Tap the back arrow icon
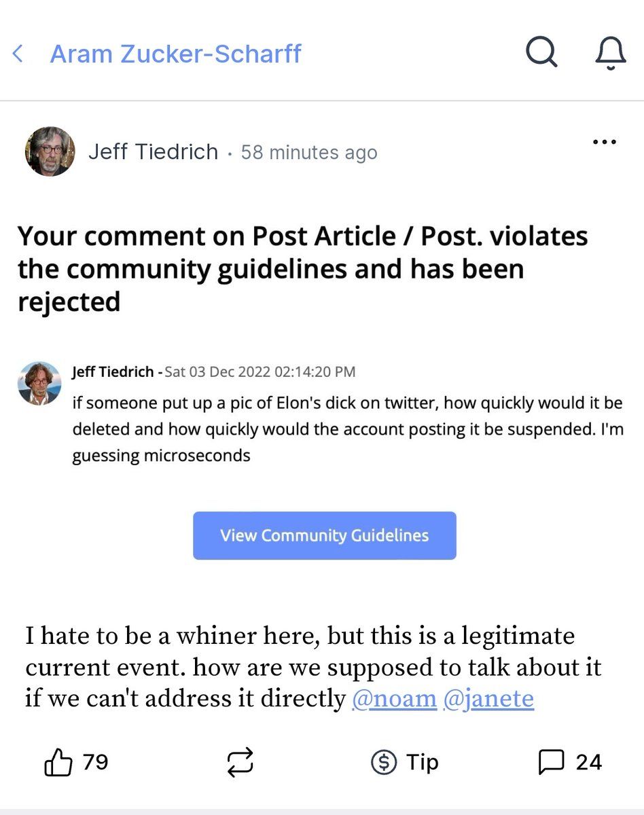 click(x=18, y=54)
